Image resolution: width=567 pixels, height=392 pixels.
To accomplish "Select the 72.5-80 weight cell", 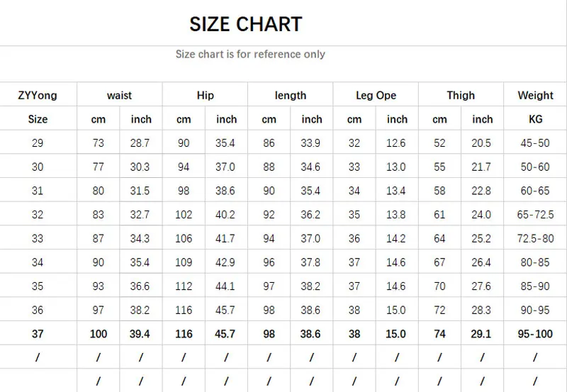I will pyautogui.click(x=535, y=239).
